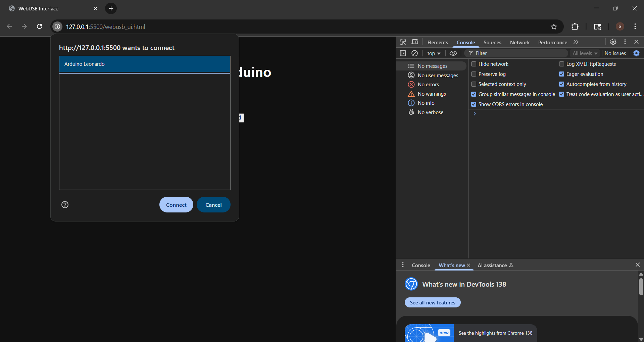Open the All levels dropdown
Image resolution: width=644 pixels, height=342 pixels.
(585, 53)
